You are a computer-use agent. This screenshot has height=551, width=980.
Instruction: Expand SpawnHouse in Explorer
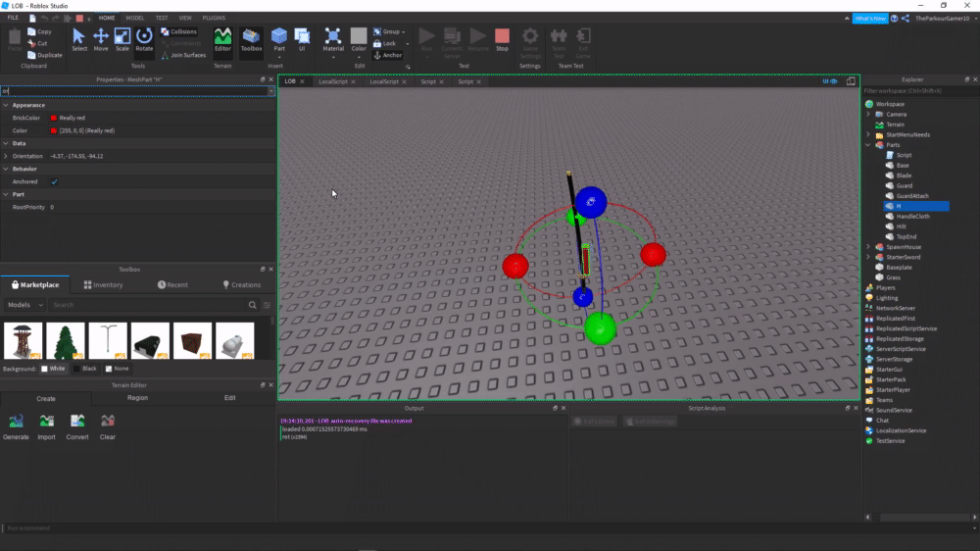coord(868,247)
